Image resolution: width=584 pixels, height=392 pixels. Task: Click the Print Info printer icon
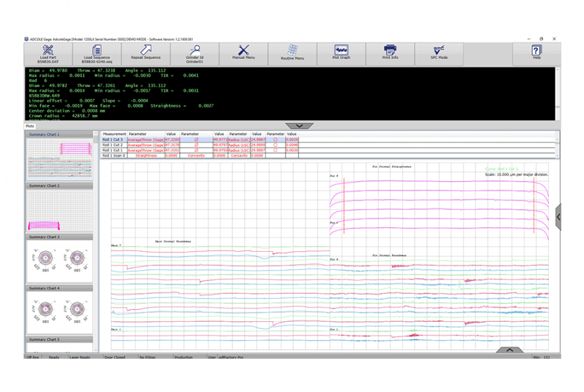tap(390, 51)
